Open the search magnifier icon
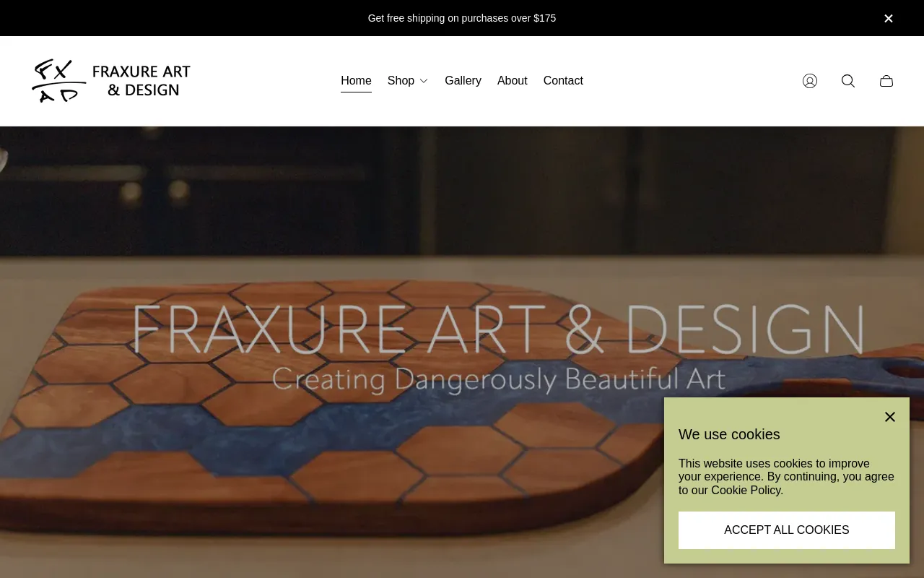The image size is (924, 578). 848,81
